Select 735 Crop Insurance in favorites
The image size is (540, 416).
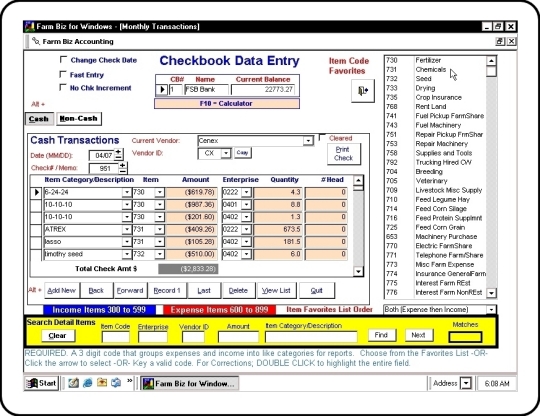(435, 97)
